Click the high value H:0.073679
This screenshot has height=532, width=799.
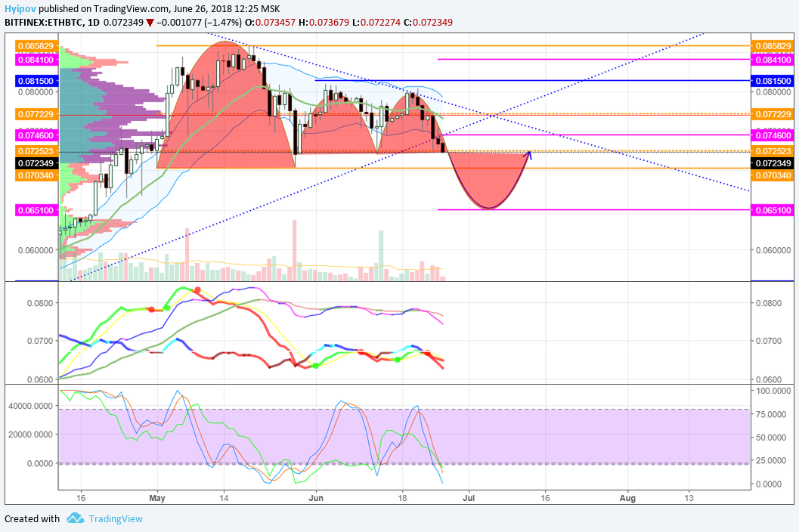tap(323, 23)
